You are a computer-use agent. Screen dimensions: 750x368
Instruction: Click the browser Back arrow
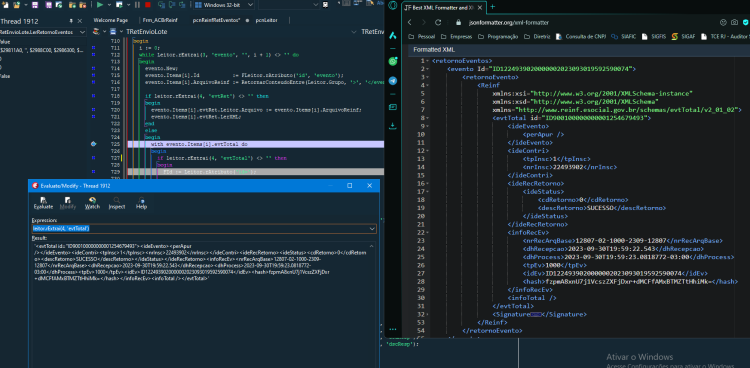point(409,22)
